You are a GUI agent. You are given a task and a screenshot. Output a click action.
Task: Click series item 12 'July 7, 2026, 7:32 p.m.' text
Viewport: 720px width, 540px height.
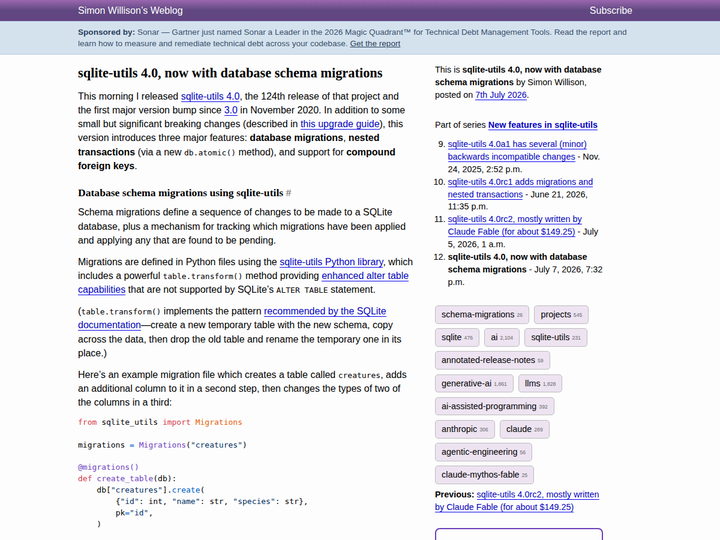click(x=524, y=276)
